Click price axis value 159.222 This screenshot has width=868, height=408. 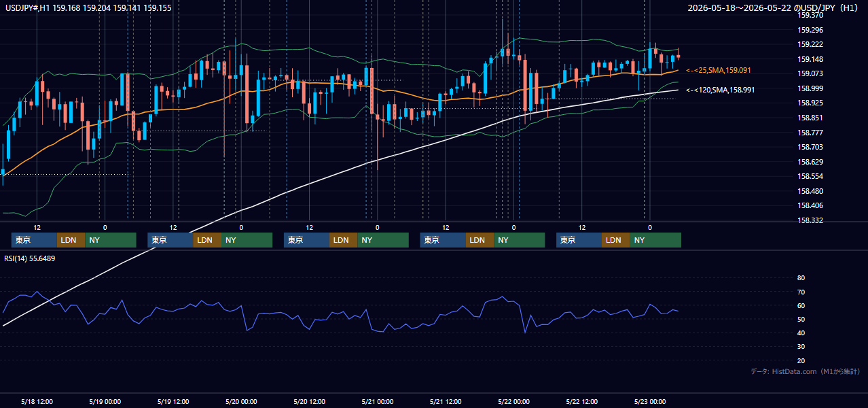810,44
